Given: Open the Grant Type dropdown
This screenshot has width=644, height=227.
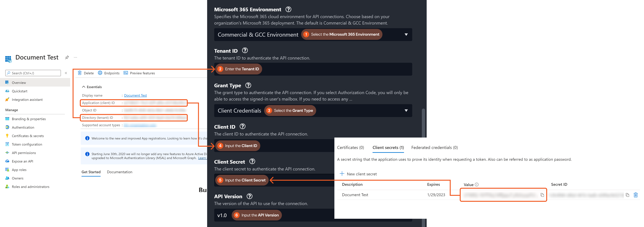Looking at the screenshot, I should [406, 110].
